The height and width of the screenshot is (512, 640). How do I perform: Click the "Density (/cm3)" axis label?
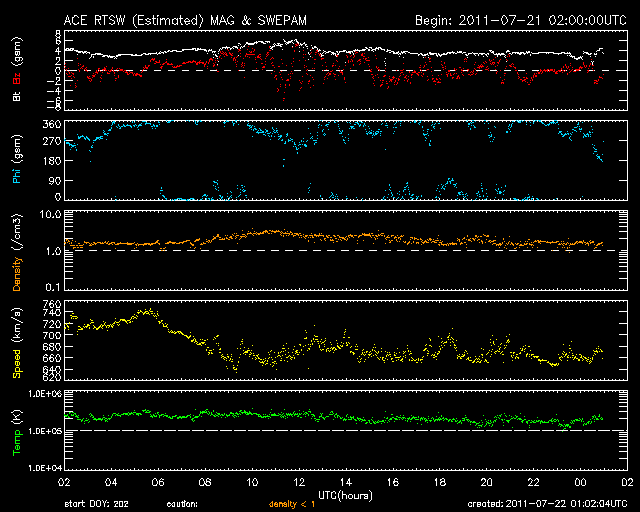17,252
